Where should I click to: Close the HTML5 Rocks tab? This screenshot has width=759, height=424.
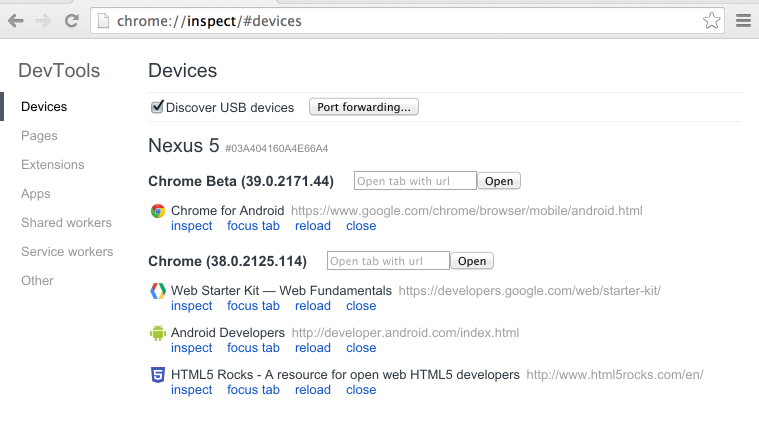[361, 390]
